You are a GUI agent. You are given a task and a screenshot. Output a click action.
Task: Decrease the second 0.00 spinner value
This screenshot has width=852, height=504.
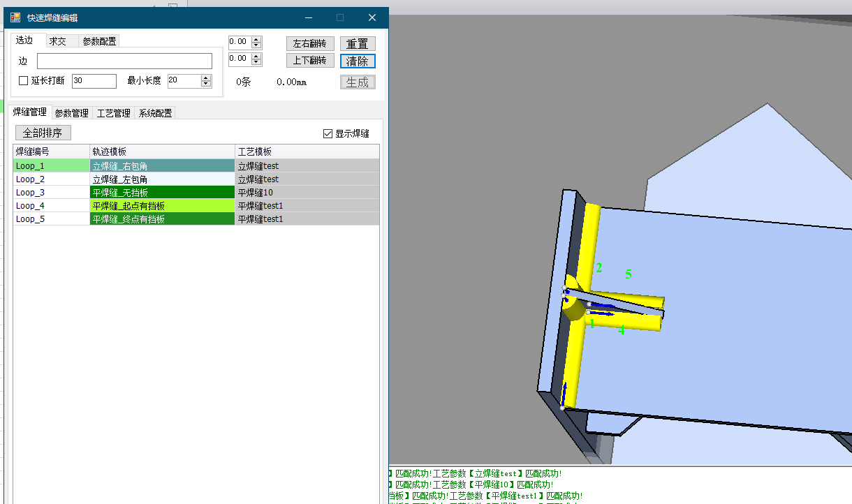[x=256, y=61]
